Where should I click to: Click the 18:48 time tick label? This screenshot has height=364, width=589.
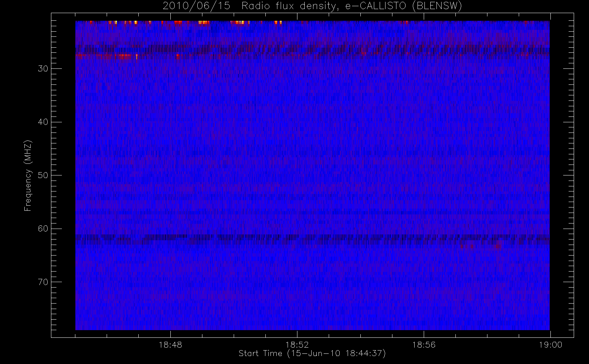tap(170, 345)
